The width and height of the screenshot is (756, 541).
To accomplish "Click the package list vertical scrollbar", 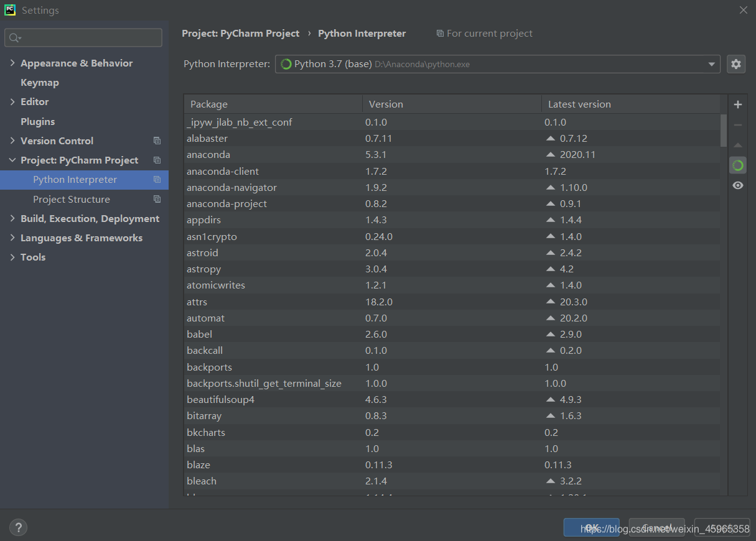I will coord(723,130).
